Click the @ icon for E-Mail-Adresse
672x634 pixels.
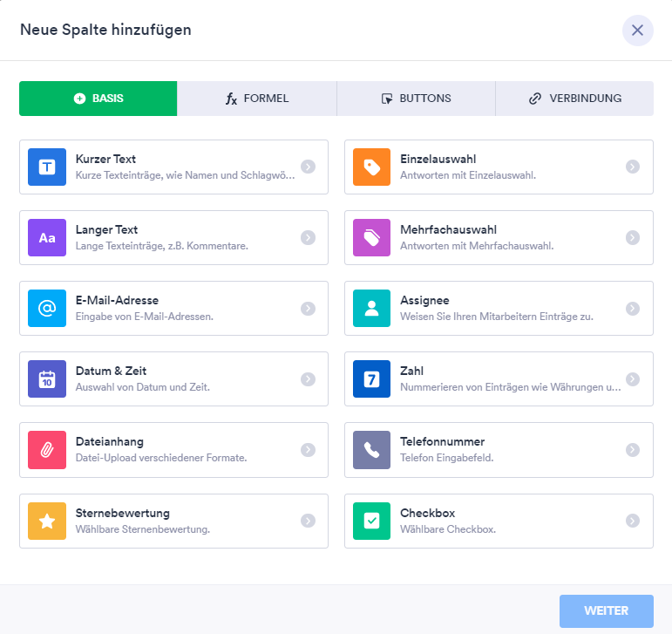point(47,308)
